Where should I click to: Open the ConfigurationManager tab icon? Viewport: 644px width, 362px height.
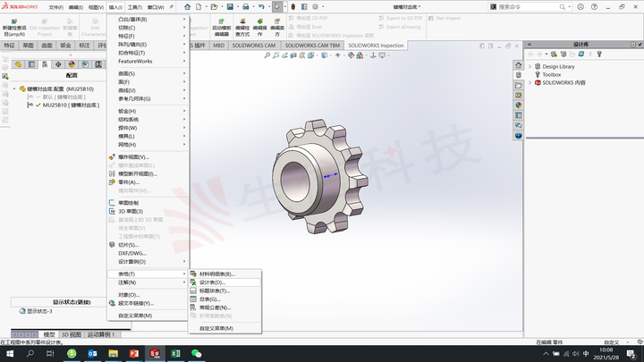click(45, 64)
